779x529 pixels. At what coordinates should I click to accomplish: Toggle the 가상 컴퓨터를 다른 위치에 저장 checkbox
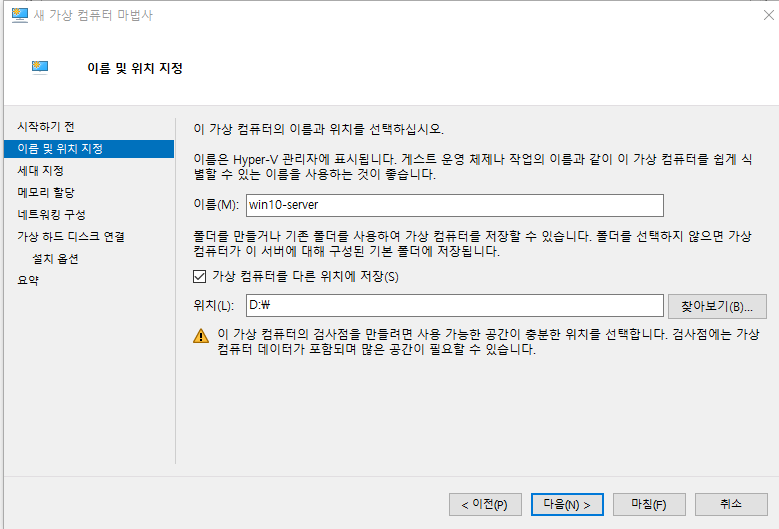[199, 276]
